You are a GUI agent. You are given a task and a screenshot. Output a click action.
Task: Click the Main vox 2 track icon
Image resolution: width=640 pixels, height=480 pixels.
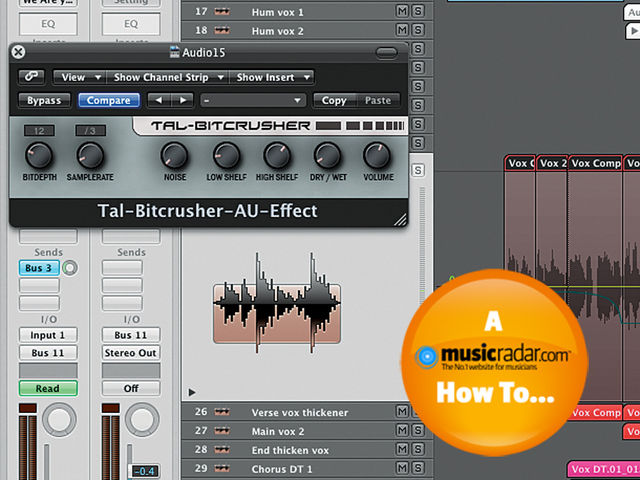(x=222, y=431)
